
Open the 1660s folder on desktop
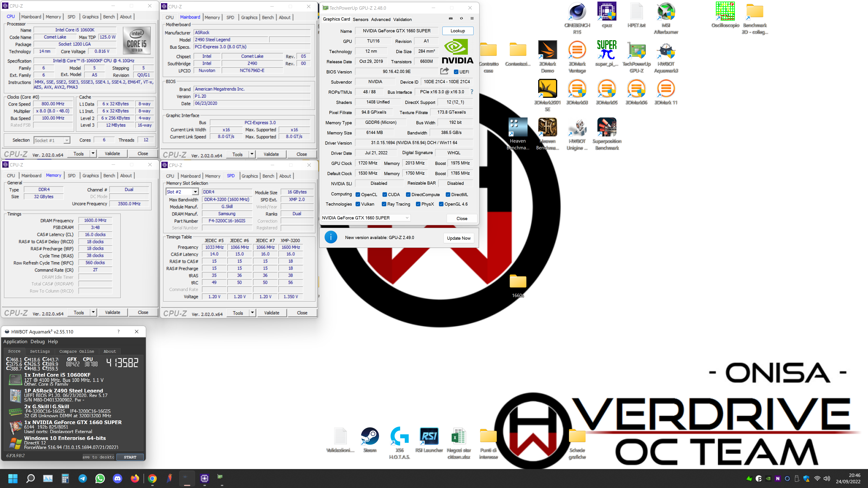(x=518, y=286)
